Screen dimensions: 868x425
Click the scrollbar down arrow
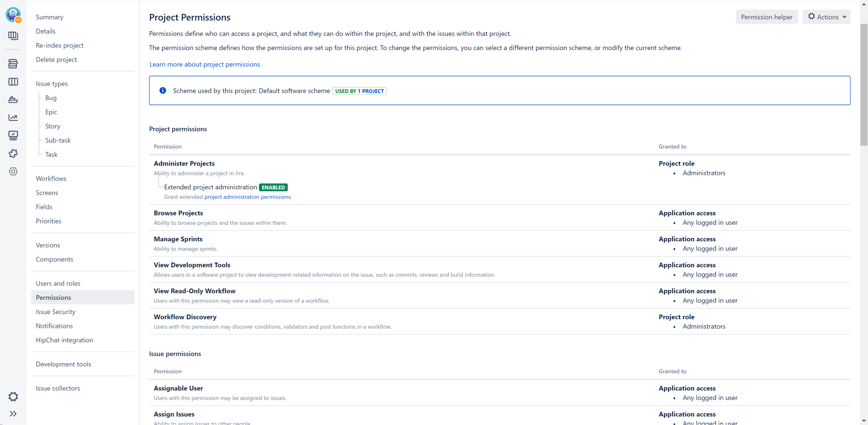[864, 421]
